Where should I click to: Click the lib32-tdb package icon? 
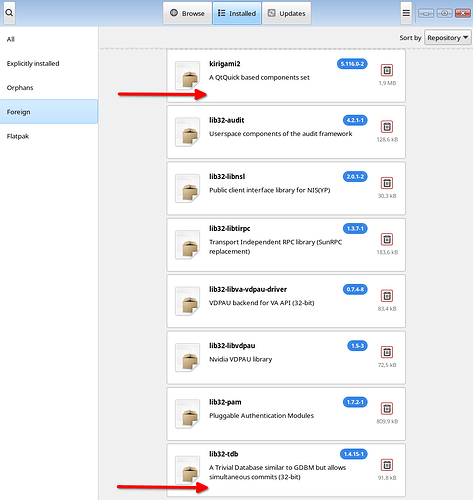pos(188,470)
